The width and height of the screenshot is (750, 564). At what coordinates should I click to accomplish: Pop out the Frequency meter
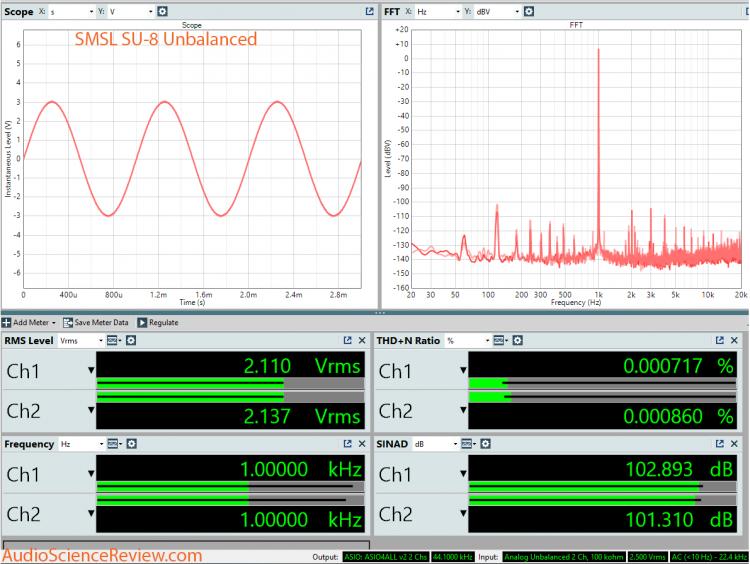click(x=346, y=443)
